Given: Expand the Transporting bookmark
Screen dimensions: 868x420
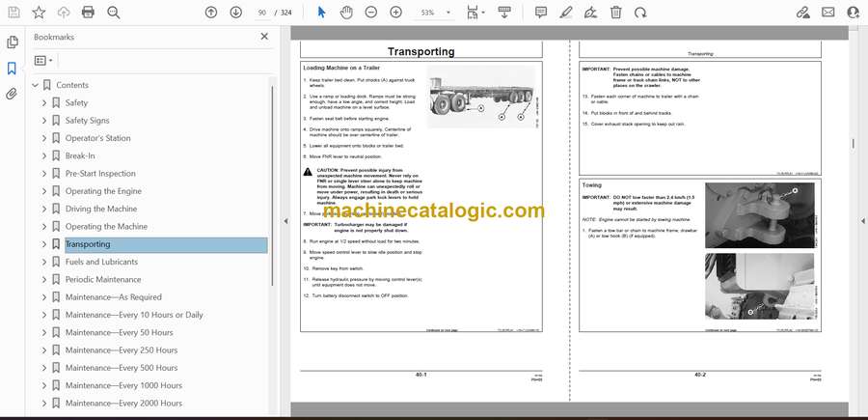Looking at the screenshot, I should pyautogui.click(x=44, y=244).
